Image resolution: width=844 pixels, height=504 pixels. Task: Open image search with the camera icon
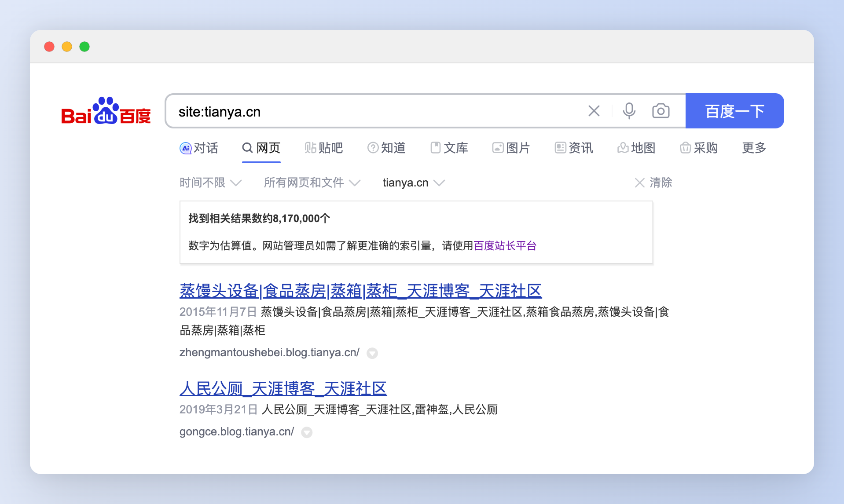click(661, 111)
